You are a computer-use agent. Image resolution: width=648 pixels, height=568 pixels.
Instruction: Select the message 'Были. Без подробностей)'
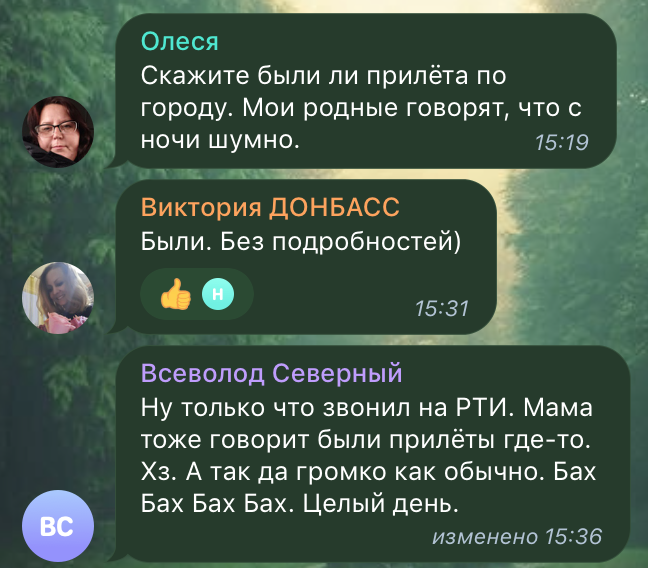(306, 257)
